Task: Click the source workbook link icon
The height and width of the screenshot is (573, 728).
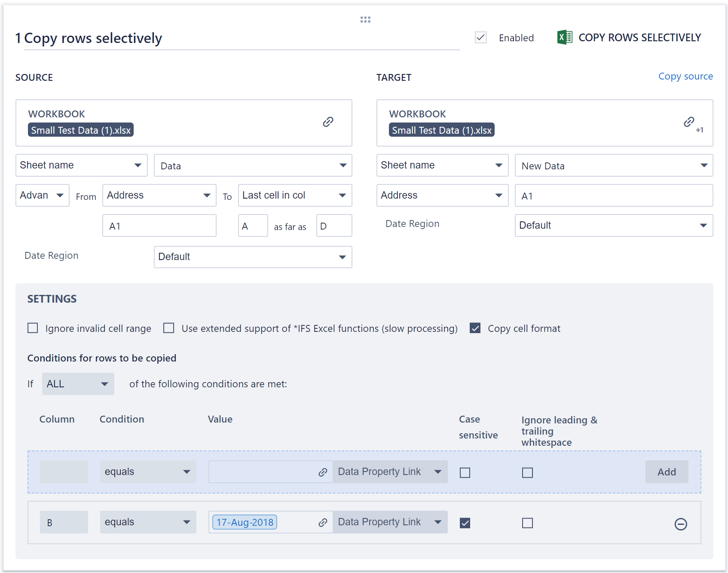Action: (328, 122)
